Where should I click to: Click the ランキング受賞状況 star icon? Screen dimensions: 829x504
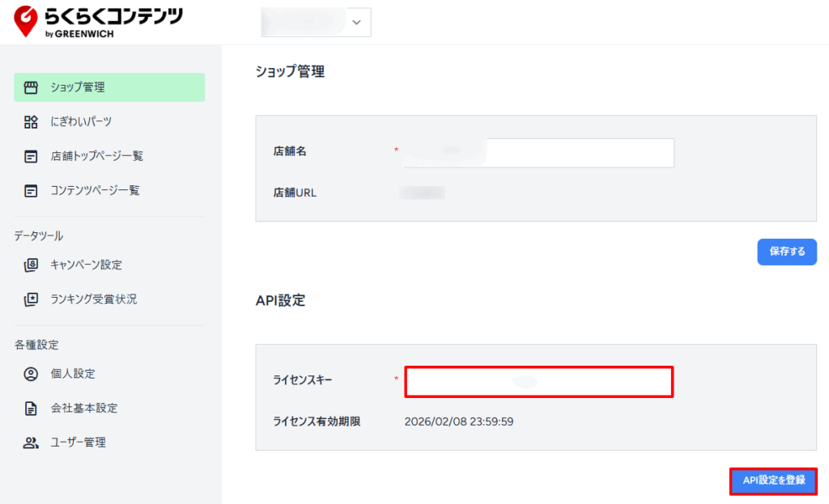click(32, 299)
